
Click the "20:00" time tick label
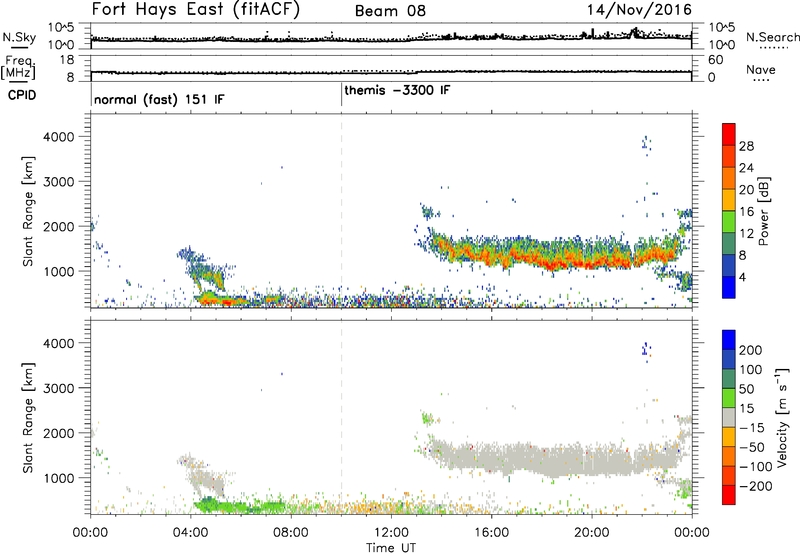click(591, 533)
